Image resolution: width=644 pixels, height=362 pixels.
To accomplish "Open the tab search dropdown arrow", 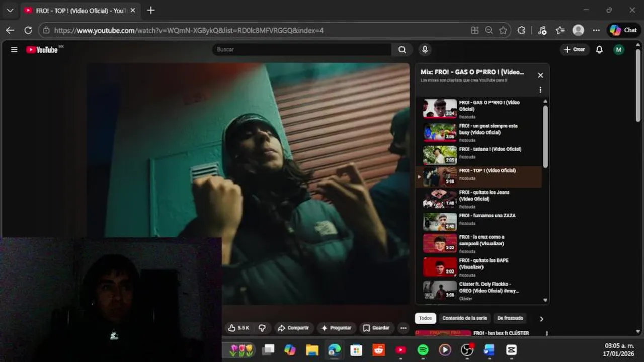I will click(x=10, y=10).
